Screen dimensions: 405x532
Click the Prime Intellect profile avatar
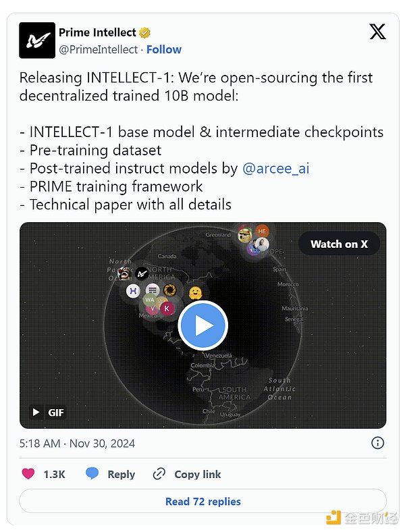(x=37, y=41)
